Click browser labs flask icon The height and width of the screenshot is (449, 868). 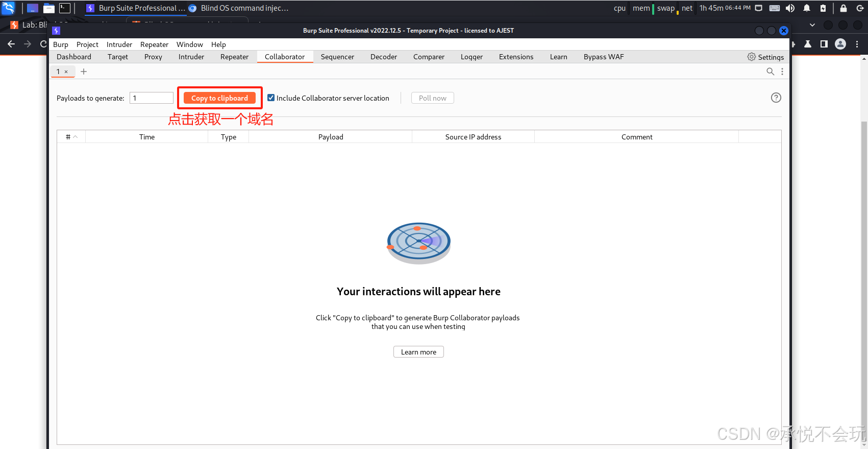808,44
